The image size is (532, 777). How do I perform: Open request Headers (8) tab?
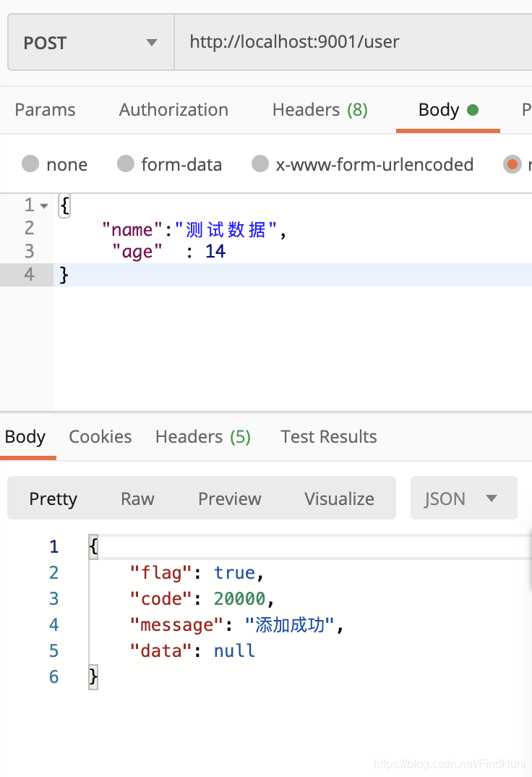click(319, 110)
